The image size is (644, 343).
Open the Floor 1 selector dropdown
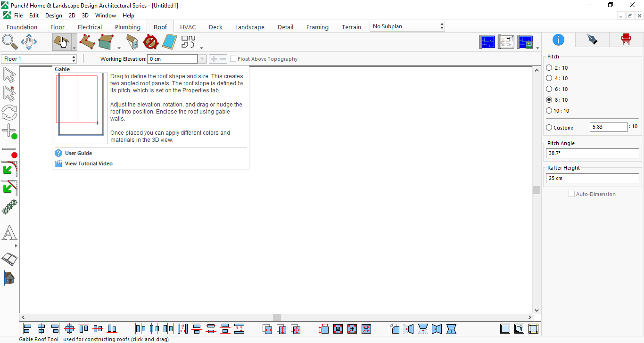click(x=39, y=59)
